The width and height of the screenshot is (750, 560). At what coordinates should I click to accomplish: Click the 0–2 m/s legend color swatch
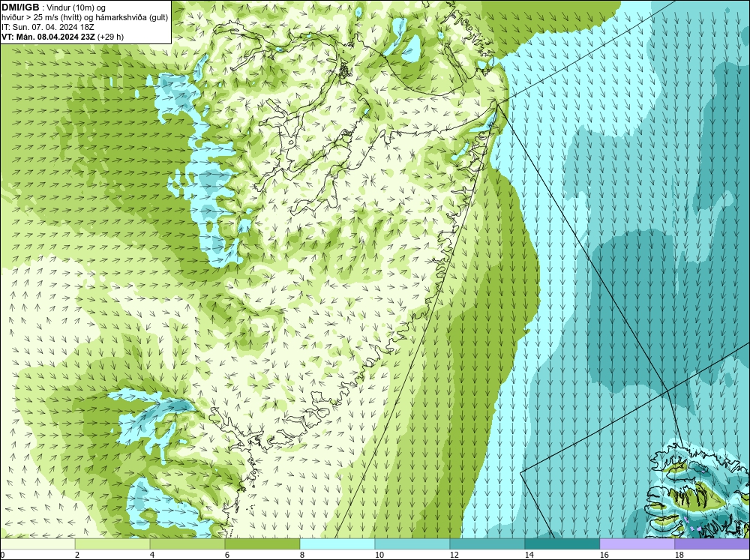(x=37, y=544)
